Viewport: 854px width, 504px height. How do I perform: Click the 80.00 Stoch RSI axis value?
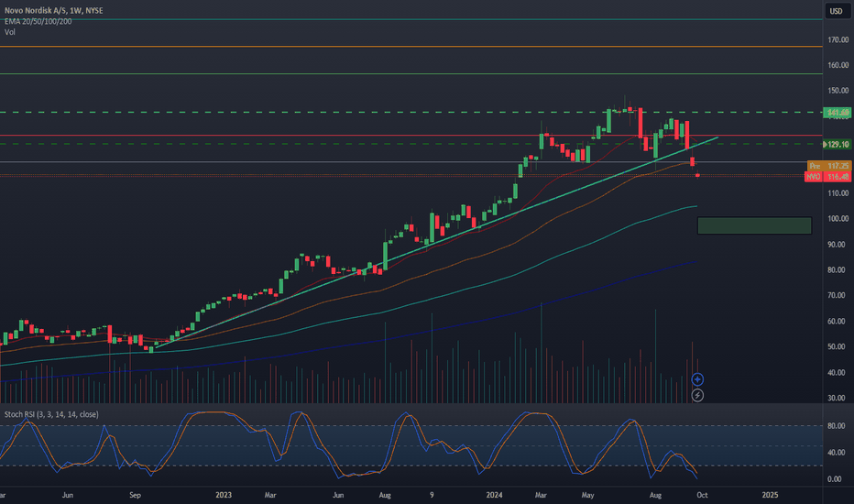click(836, 425)
